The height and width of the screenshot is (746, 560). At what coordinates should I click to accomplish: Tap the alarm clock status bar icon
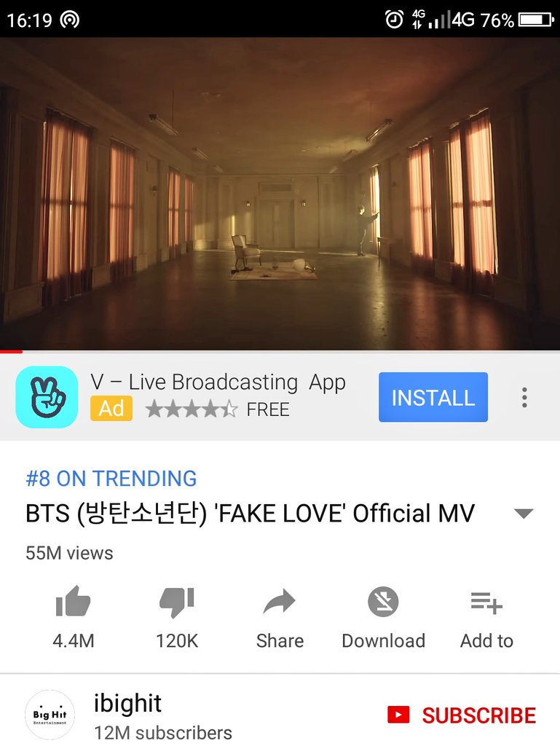tap(394, 20)
